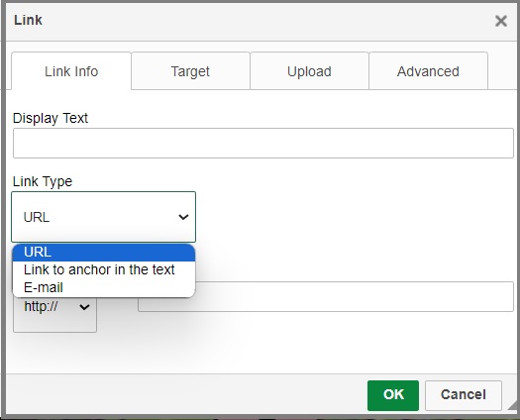Switch to the Link Info tab

pos(71,71)
